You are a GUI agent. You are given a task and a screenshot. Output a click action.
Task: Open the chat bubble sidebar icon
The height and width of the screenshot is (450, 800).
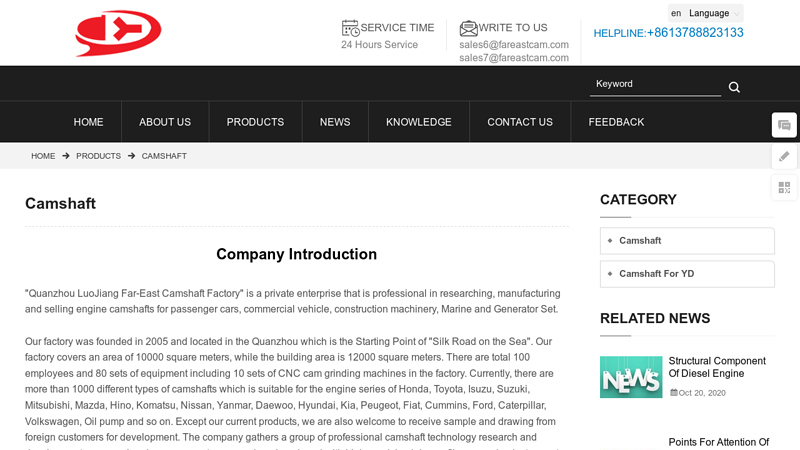pyautogui.click(x=784, y=125)
